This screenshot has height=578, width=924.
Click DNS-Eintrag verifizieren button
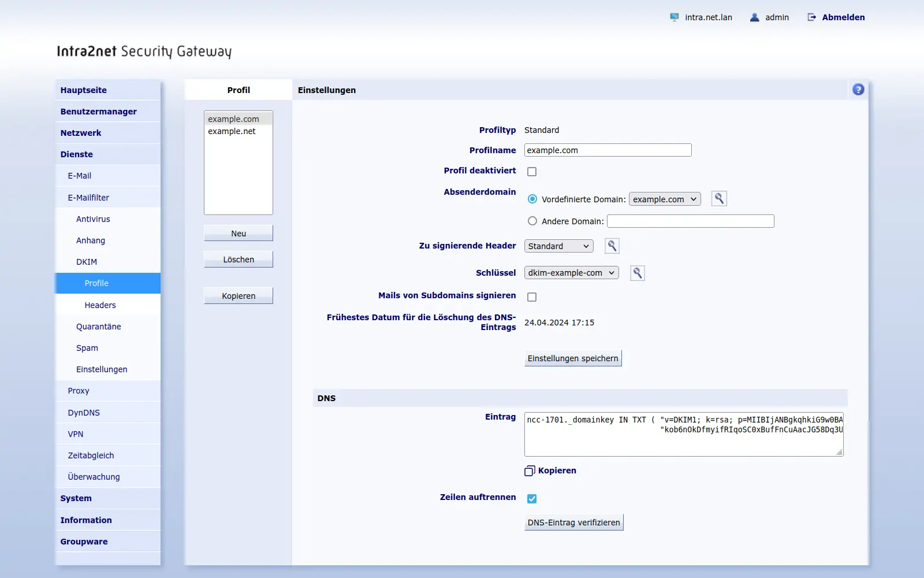(573, 523)
